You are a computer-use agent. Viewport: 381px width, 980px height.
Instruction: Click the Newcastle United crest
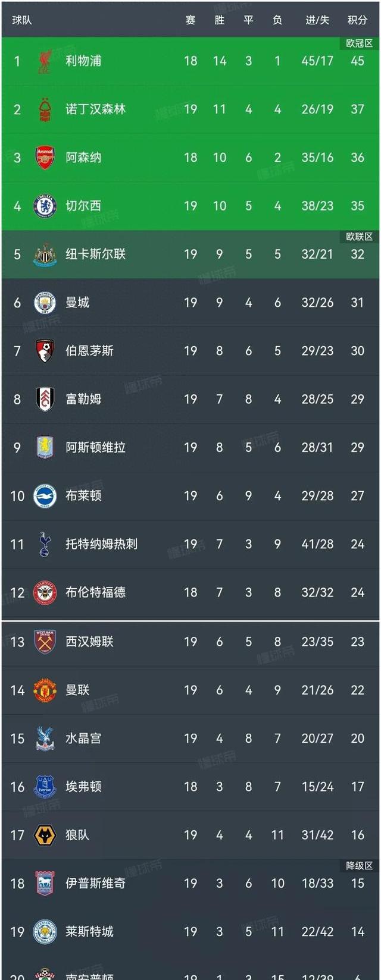pos(45,255)
